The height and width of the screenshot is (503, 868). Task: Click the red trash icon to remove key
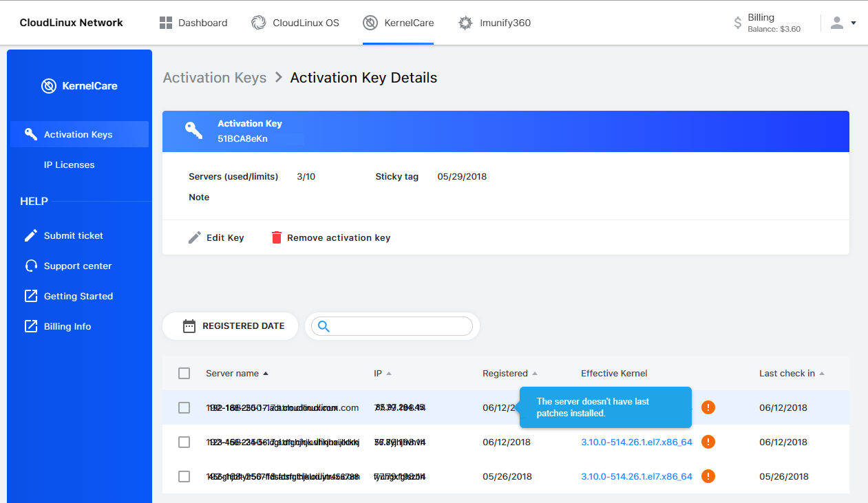(277, 237)
